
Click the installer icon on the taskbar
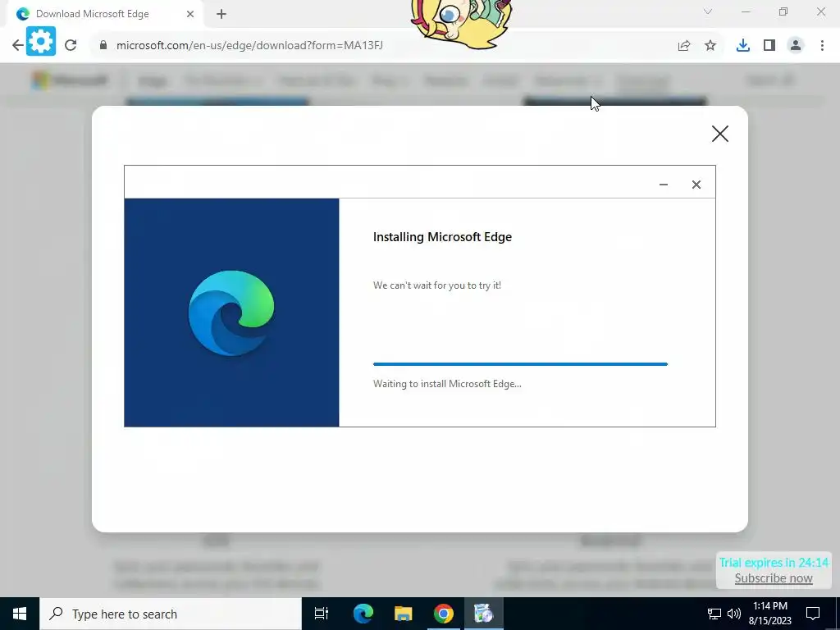pos(483,614)
